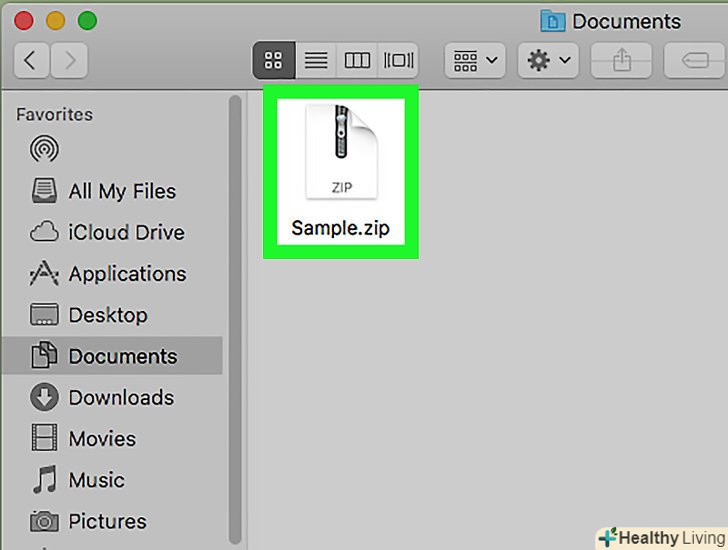Select Movies in sidebar
This screenshot has width=728, height=550.
point(84,438)
